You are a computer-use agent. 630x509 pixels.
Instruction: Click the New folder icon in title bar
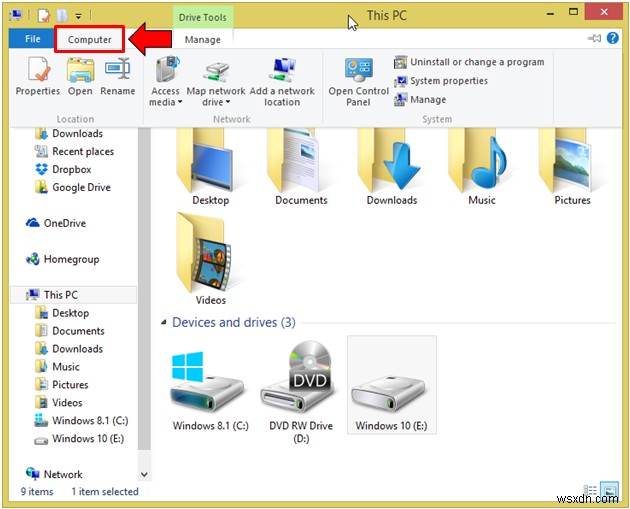click(x=62, y=16)
